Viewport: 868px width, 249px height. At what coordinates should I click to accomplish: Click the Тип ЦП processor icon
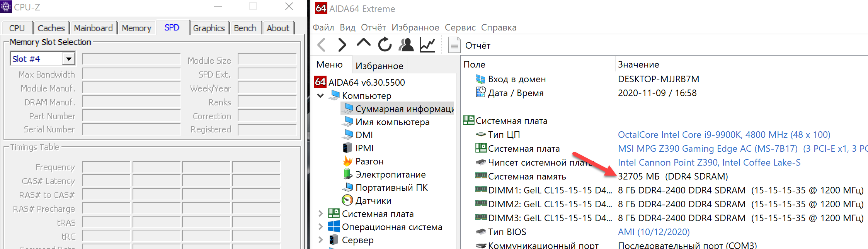[x=481, y=134]
